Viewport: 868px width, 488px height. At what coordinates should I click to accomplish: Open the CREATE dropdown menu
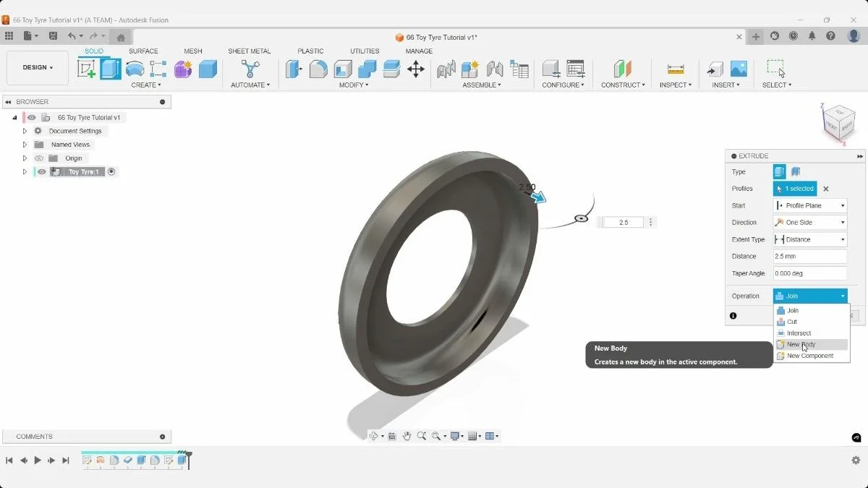(x=146, y=85)
